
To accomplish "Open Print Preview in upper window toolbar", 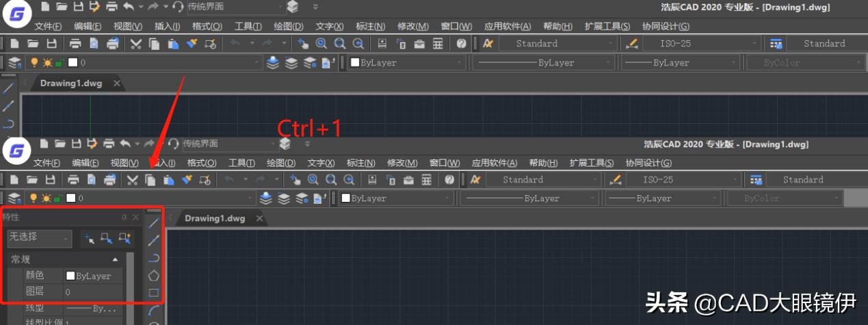I will click(94, 43).
